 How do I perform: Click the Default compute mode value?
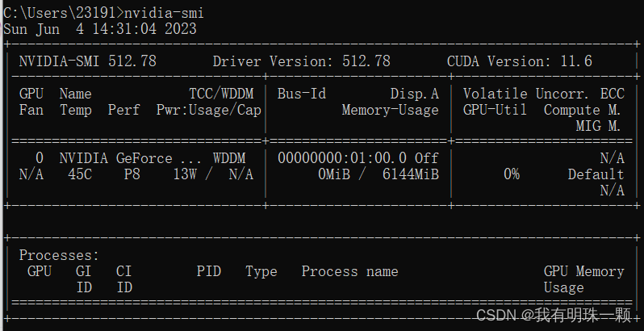(596, 174)
